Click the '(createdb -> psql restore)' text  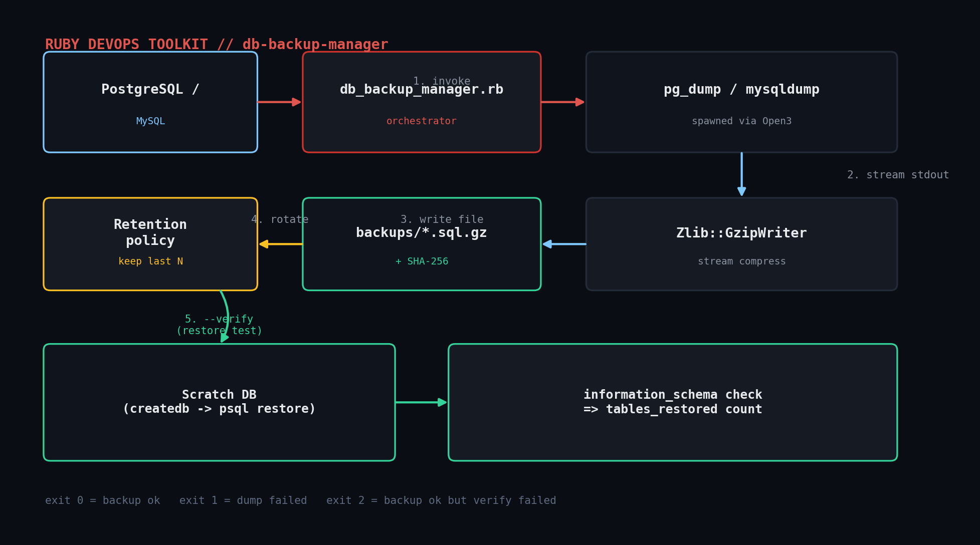pos(219,409)
